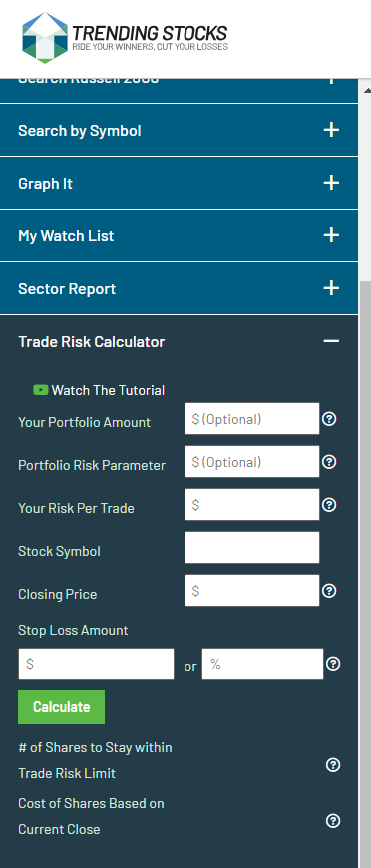Click the Calculate button

pyautogui.click(x=62, y=707)
